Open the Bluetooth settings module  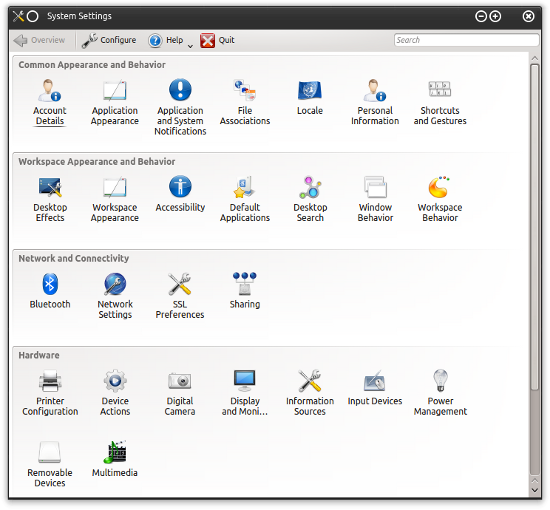(50, 291)
